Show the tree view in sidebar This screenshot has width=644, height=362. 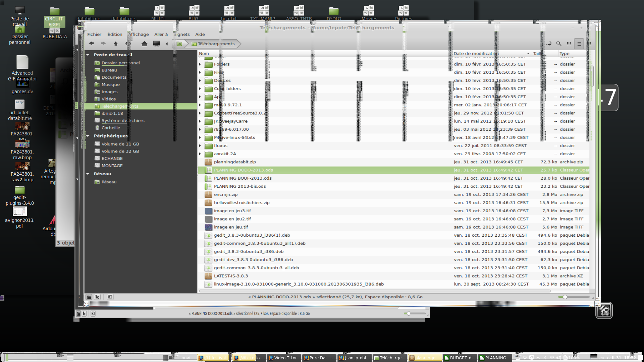(x=97, y=297)
